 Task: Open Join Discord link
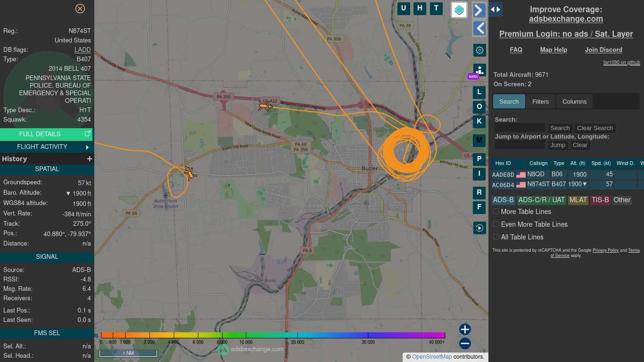(603, 49)
